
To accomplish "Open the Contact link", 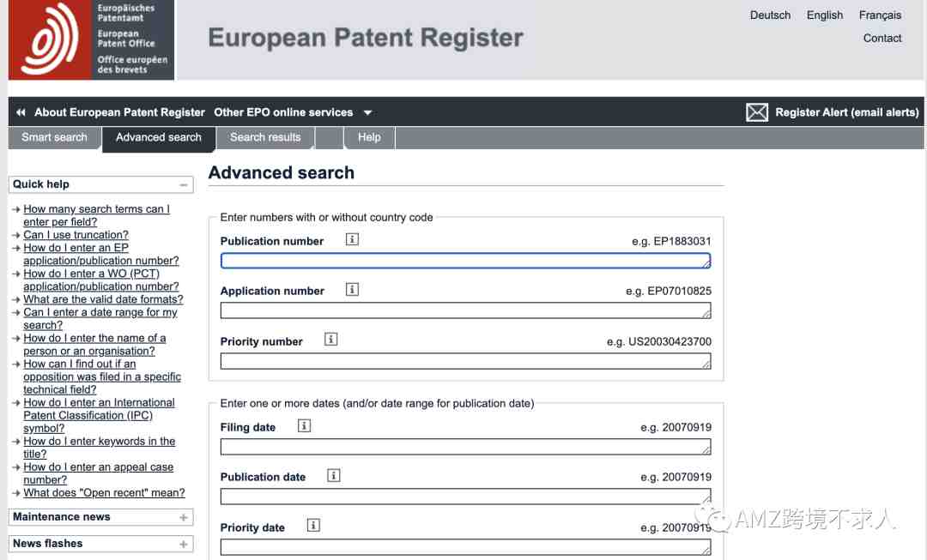I will 882,39.
